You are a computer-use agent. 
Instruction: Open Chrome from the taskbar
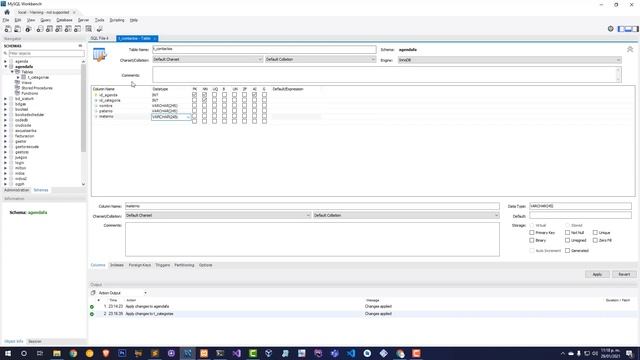(x=73, y=353)
